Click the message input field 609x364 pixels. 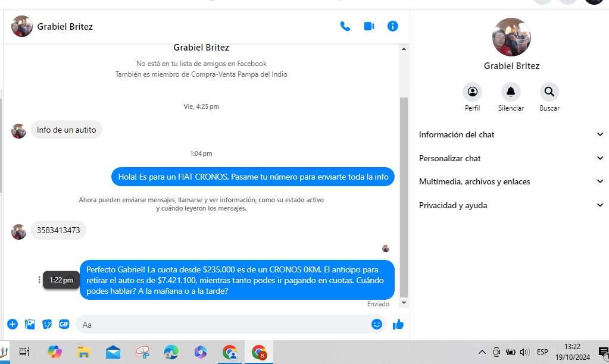[x=223, y=325]
